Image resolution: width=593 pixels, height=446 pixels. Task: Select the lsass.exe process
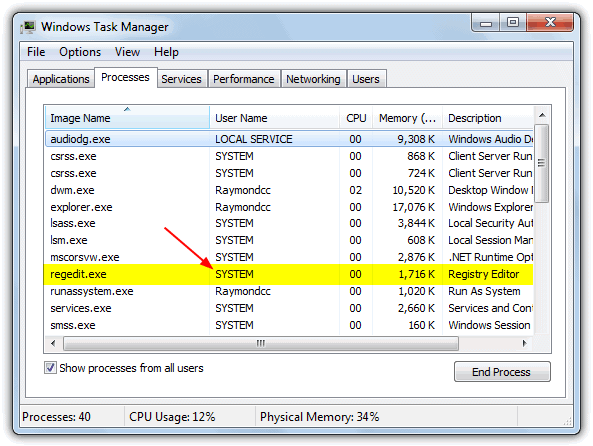pyautogui.click(x=289, y=223)
